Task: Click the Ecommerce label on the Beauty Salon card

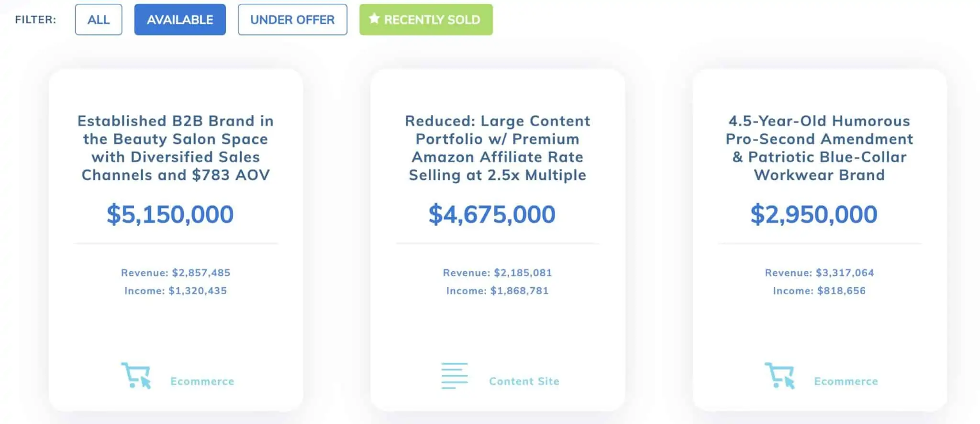Action: [x=202, y=381]
